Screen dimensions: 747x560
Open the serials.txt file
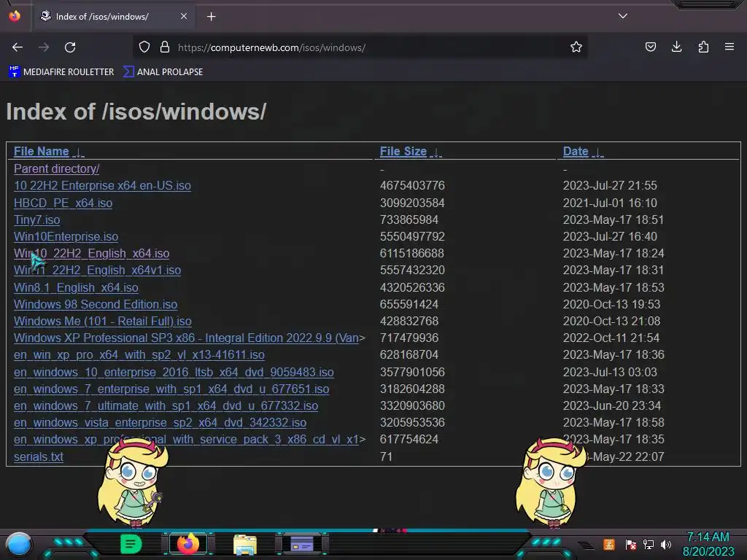click(39, 456)
